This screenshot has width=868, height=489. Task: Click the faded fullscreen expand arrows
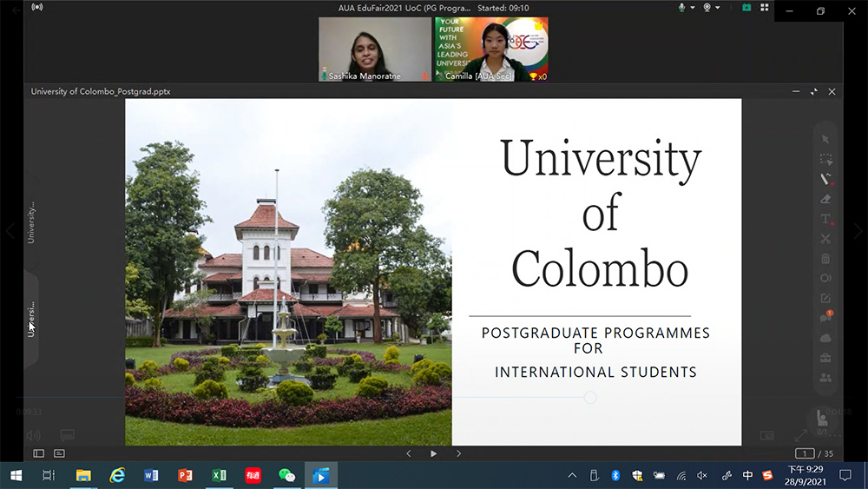point(801,436)
